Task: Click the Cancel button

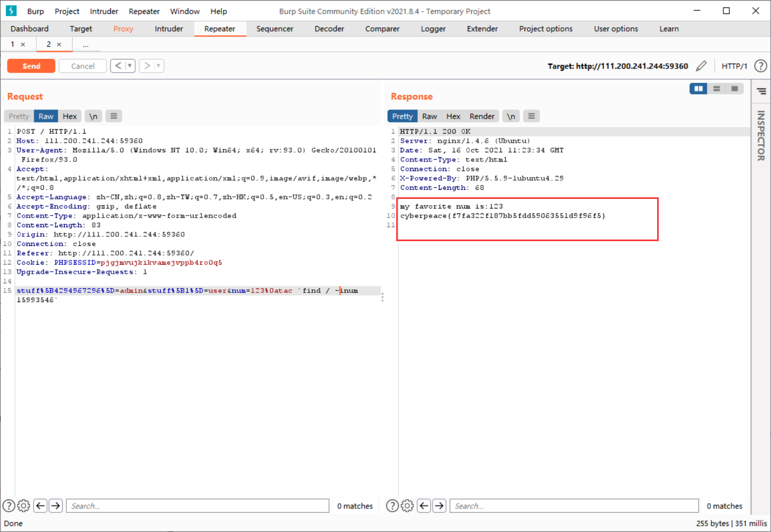Action: 82,66
